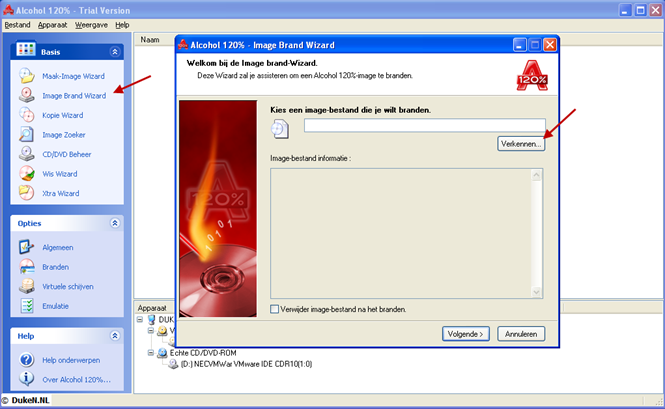Click the CD/DVD Beheer icon
The height and width of the screenshot is (409, 665).
[x=27, y=154]
